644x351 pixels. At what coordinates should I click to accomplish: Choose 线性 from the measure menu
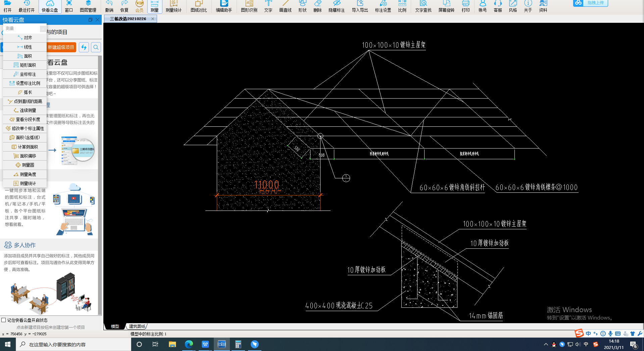pos(25,47)
